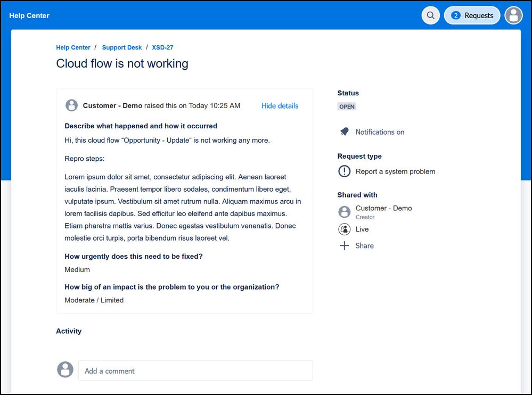
Task: Open the search magnifier icon
Action: click(x=430, y=15)
